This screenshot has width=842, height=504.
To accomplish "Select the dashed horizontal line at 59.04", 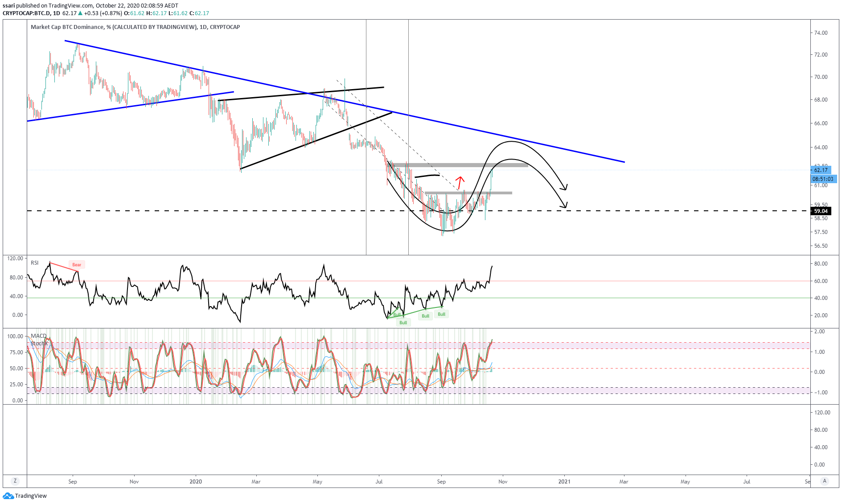I will click(x=418, y=211).
